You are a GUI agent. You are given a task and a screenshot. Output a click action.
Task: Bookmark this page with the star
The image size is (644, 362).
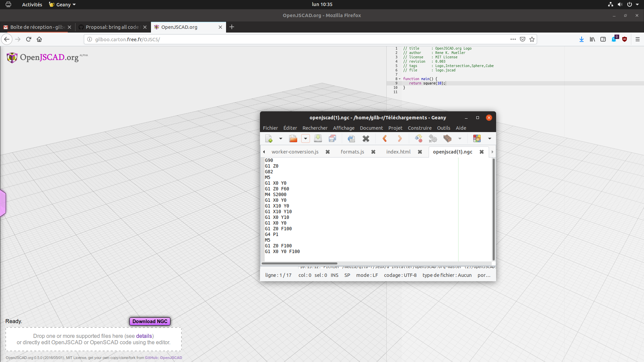[x=532, y=39]
